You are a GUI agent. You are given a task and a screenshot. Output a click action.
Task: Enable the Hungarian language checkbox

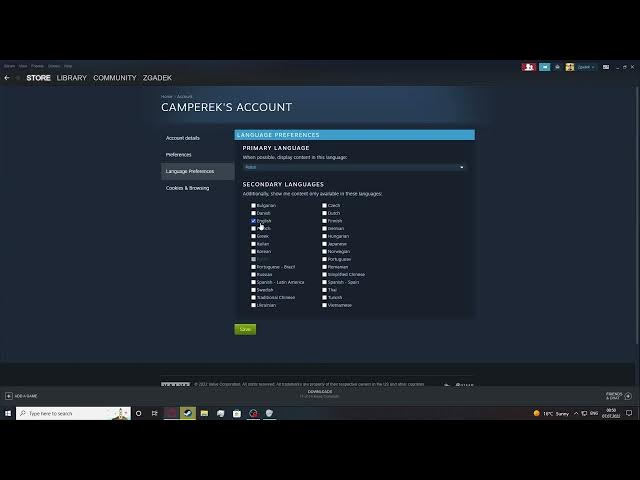coord(324,236)
